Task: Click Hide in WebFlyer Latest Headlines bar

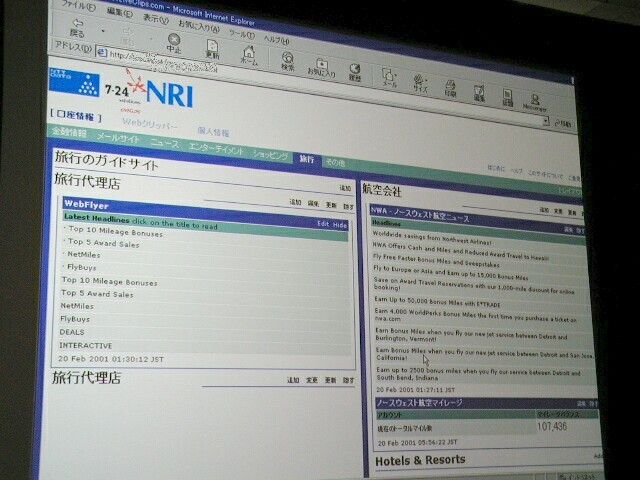Action: click(x=340, y=225)
